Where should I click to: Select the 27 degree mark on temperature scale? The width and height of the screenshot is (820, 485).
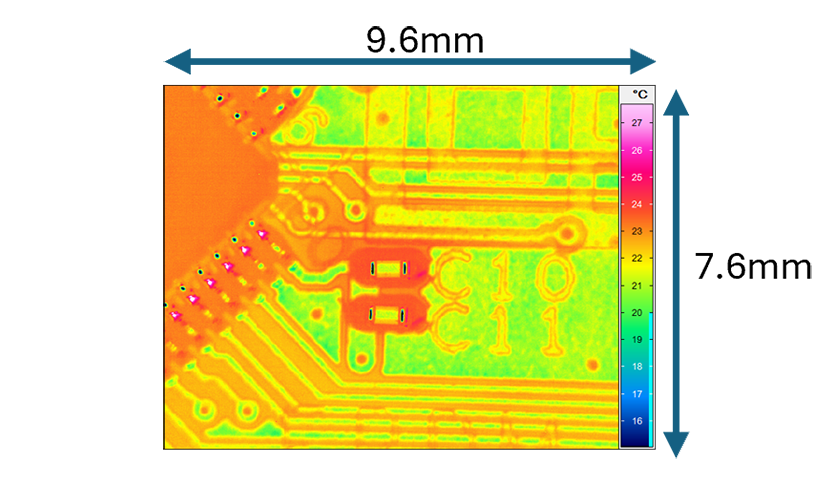pos(636,122)
